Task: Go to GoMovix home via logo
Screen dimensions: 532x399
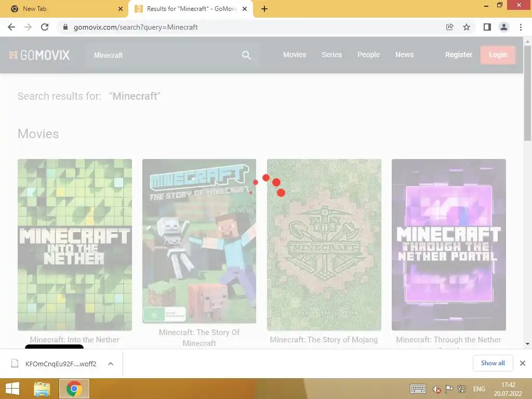Action: point(39,55)
